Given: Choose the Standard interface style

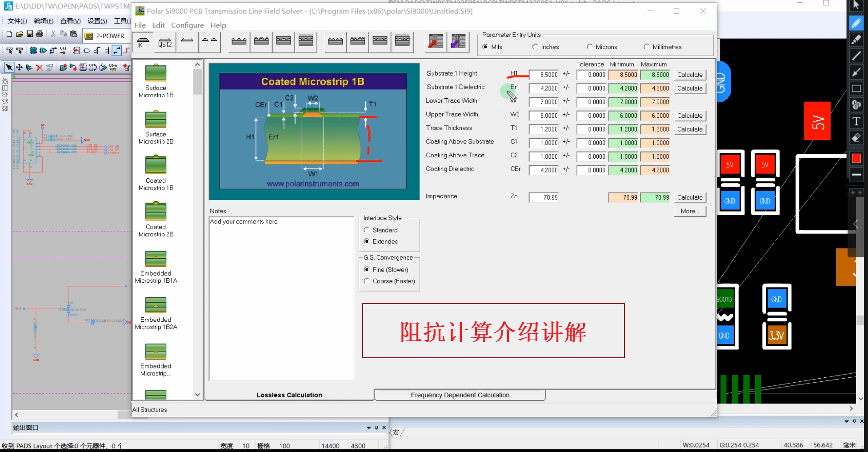Looking at the screenshot, I should tap(367, 230).
